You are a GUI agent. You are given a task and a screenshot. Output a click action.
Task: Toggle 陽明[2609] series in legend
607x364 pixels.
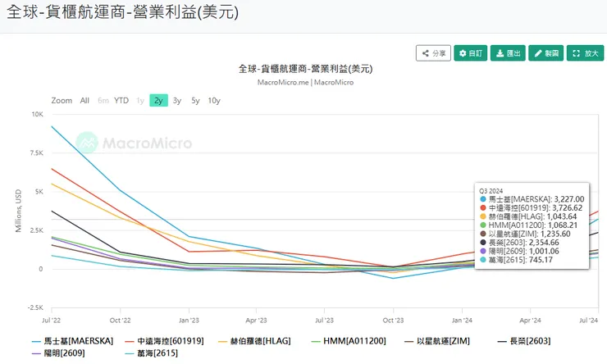click(58, 353)
